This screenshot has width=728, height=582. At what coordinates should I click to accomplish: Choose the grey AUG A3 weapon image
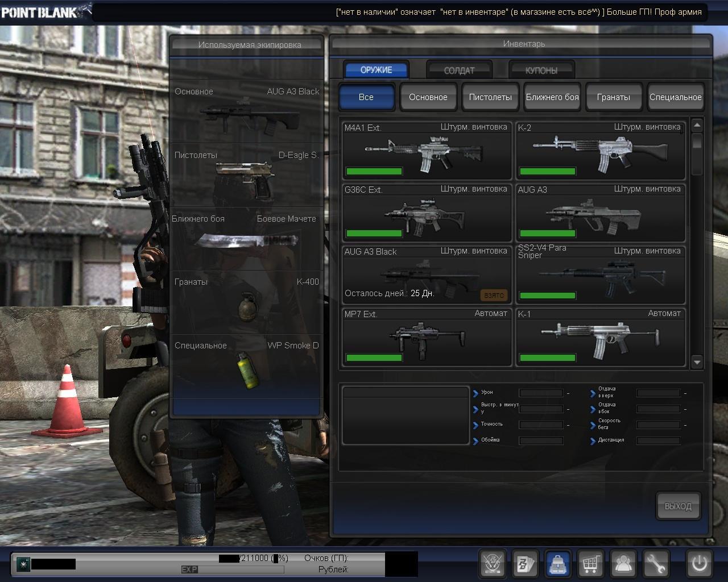[x=594, y=216]
